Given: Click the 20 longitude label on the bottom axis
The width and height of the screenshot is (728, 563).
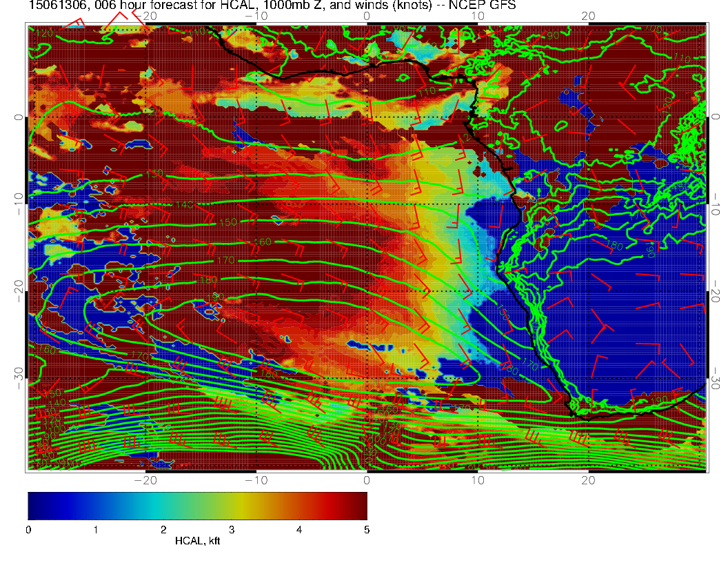Looking at the screenshot, I should pos(588,480).
